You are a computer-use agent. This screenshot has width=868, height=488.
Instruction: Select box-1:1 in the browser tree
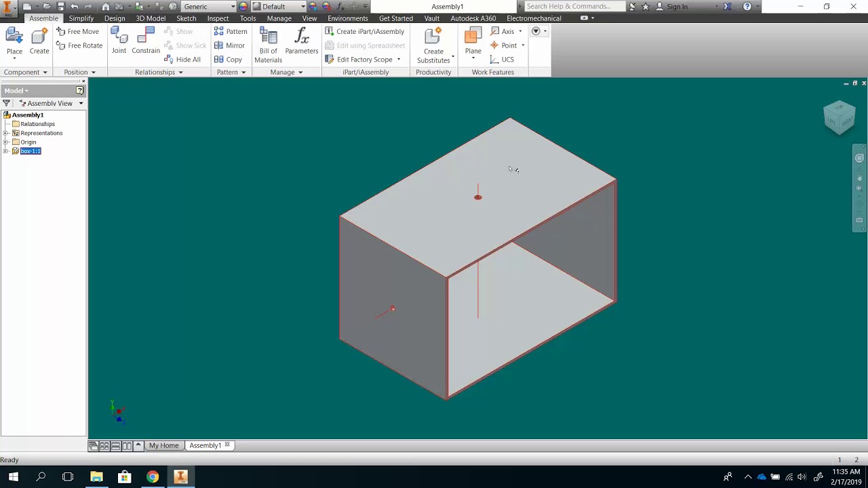[31, 150]
